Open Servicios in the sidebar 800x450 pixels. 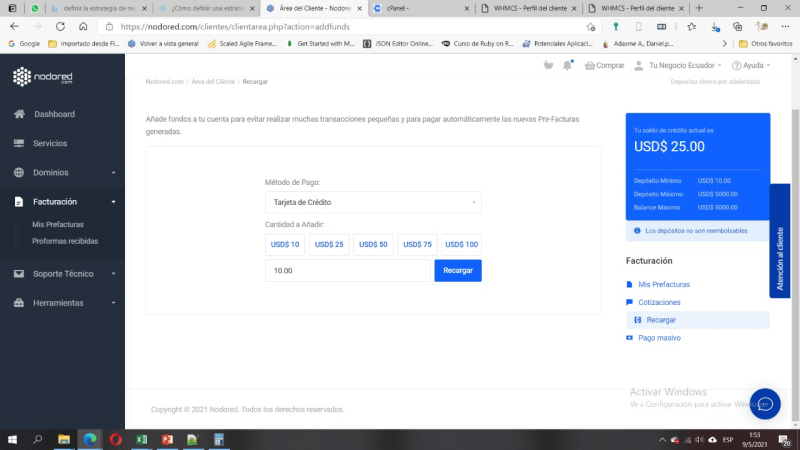[x=50, y=143]
